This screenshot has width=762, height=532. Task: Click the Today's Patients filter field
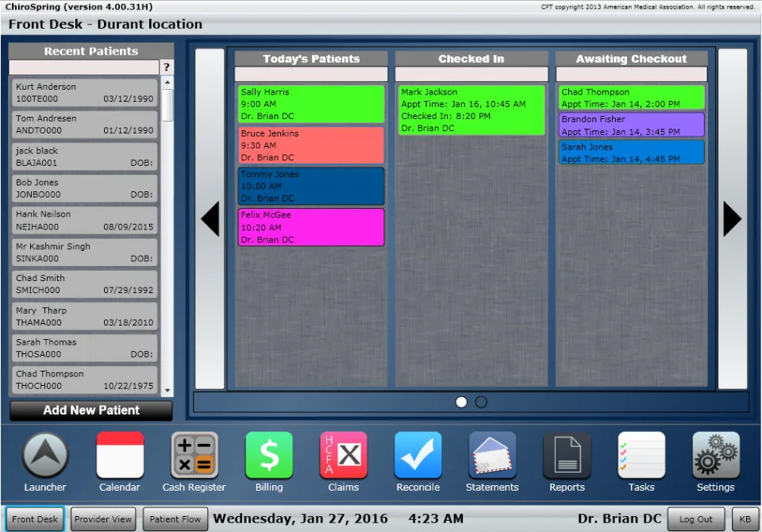[311, 74]
